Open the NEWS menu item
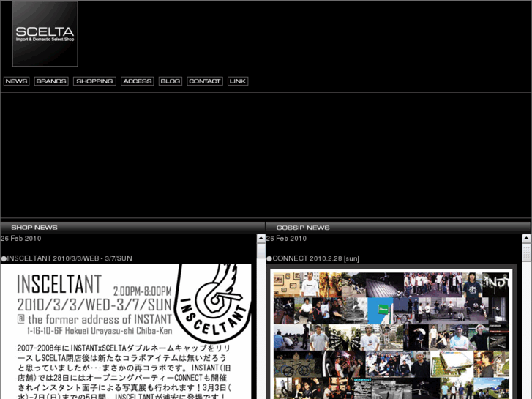This screenshot has width=532, height=399. 16,81
